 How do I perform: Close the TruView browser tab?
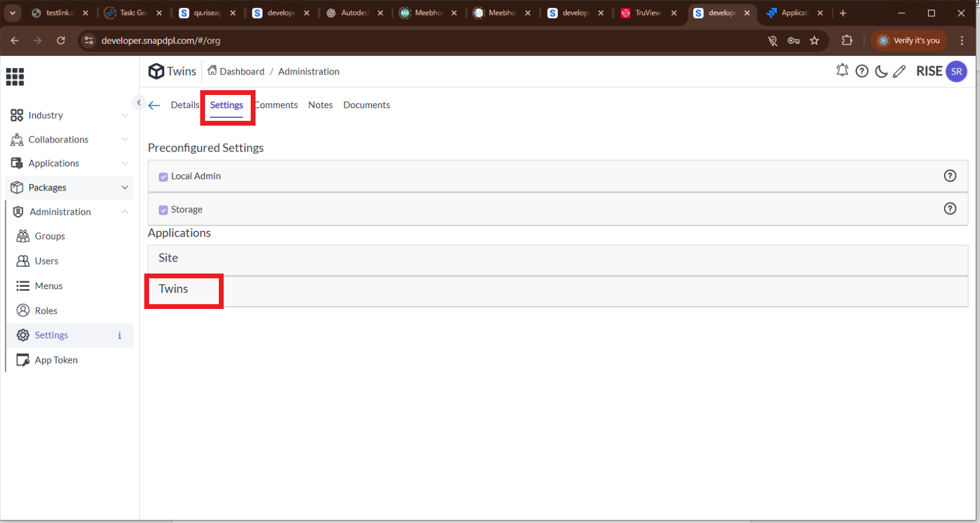click(674, 13)
